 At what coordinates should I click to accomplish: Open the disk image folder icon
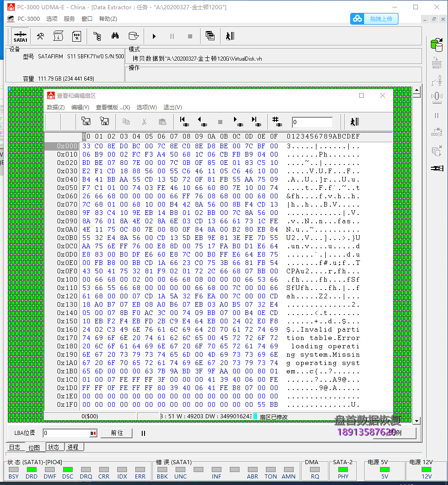pos(133,36)
